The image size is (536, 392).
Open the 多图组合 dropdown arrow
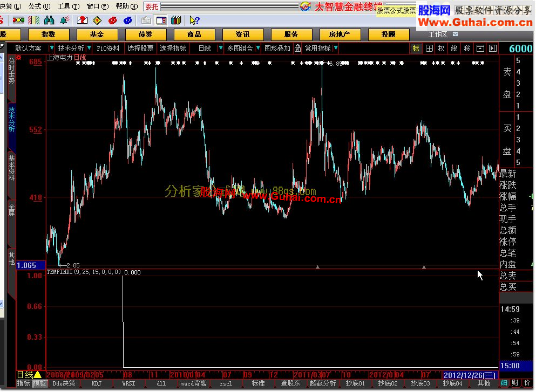(258, 48)
